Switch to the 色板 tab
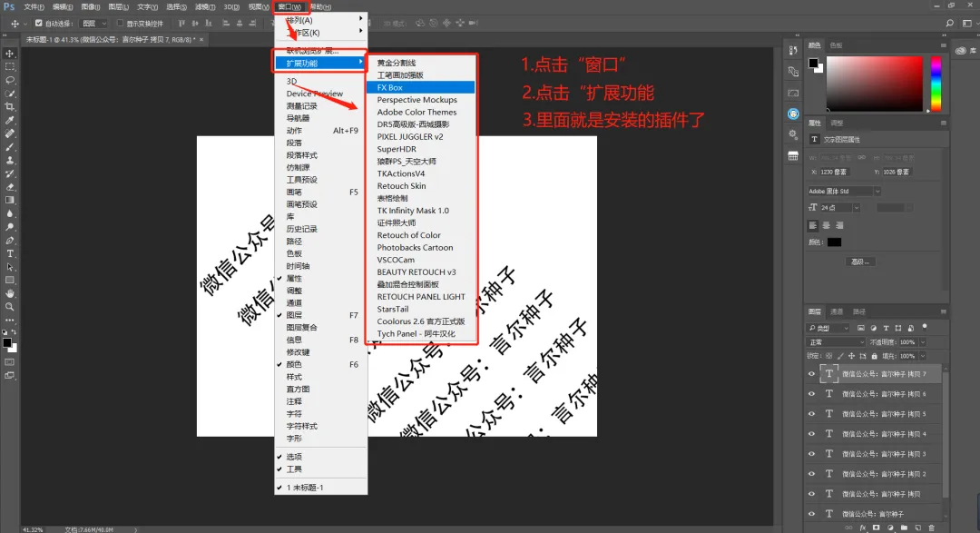This screenshot has width=980, height=533. 837,45
